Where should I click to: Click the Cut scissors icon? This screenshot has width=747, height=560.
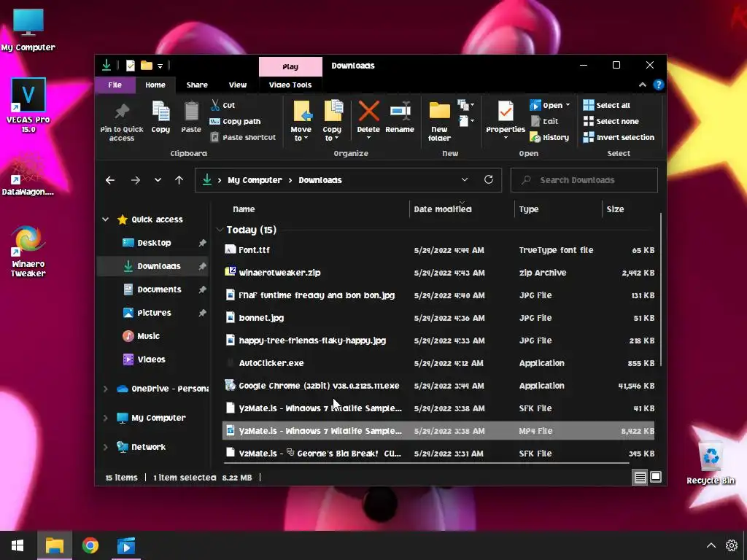[x=215, y=105]
